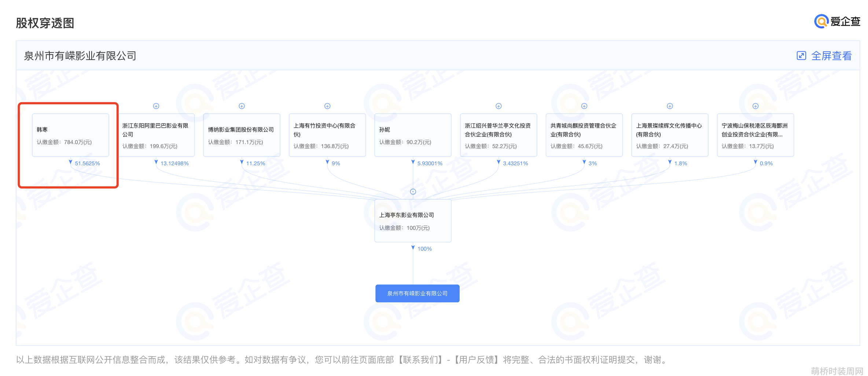Expand plus node above 上海有竹投资中心

[x=327, y=106]
